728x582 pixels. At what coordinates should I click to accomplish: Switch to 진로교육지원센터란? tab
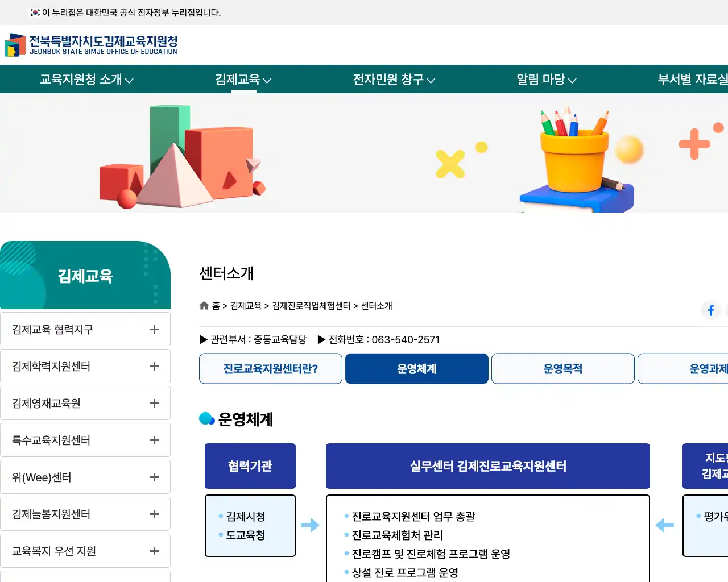(x=271, y=369)
